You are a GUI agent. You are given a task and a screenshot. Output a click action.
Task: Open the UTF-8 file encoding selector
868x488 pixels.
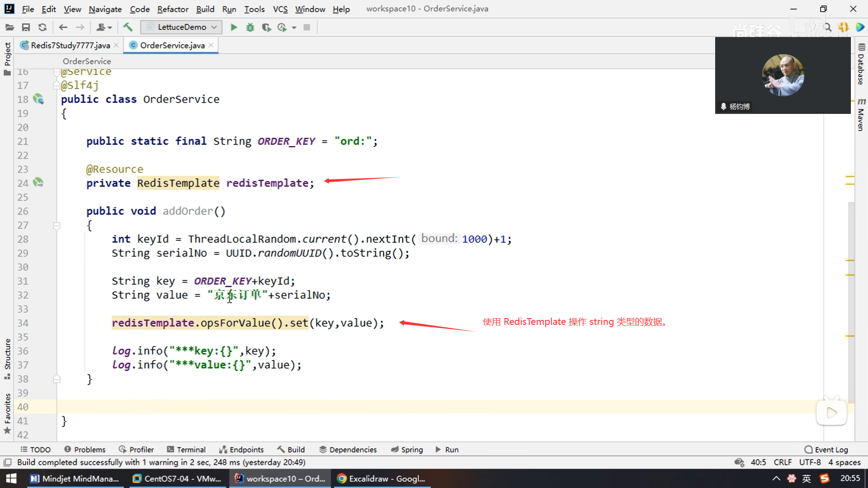[810, 462]
